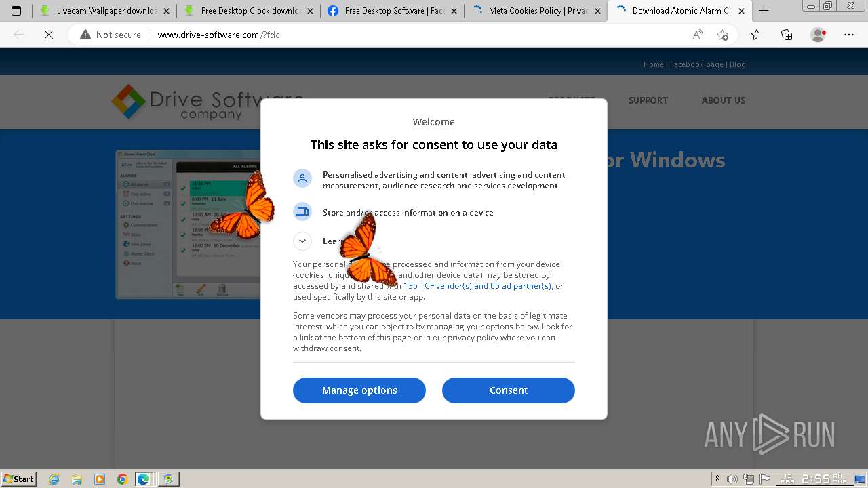
Task: Click the taskbar clock showing 2:55
Action: point(816,479)
